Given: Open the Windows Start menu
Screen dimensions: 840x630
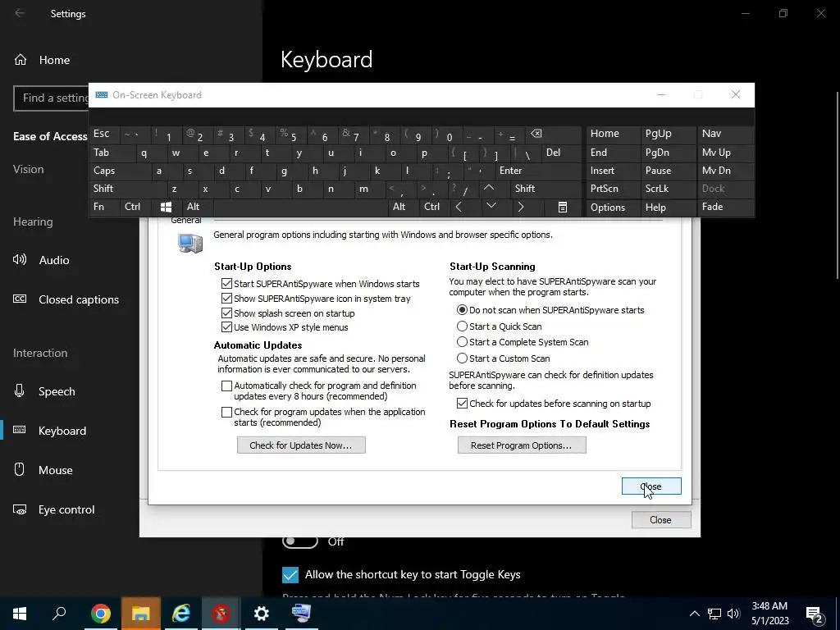Looking at the screenshot, I should (x=20, y=614).
